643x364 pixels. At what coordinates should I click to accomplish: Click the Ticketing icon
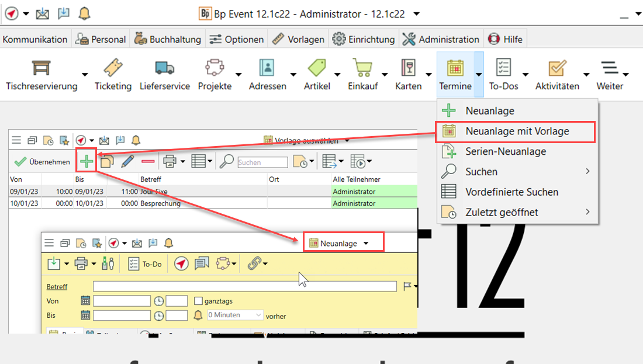pyautogui.click(x=113, y=68)
